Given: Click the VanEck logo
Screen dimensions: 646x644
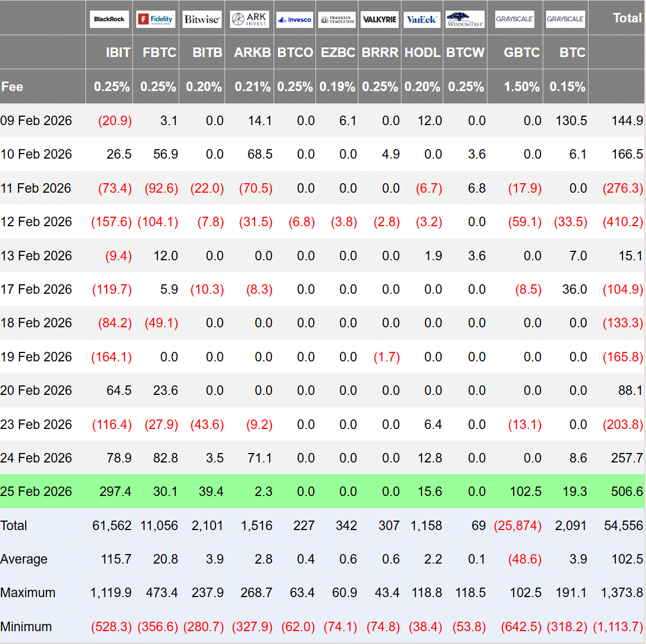Looking at the screenshot, I should (422, 20).
